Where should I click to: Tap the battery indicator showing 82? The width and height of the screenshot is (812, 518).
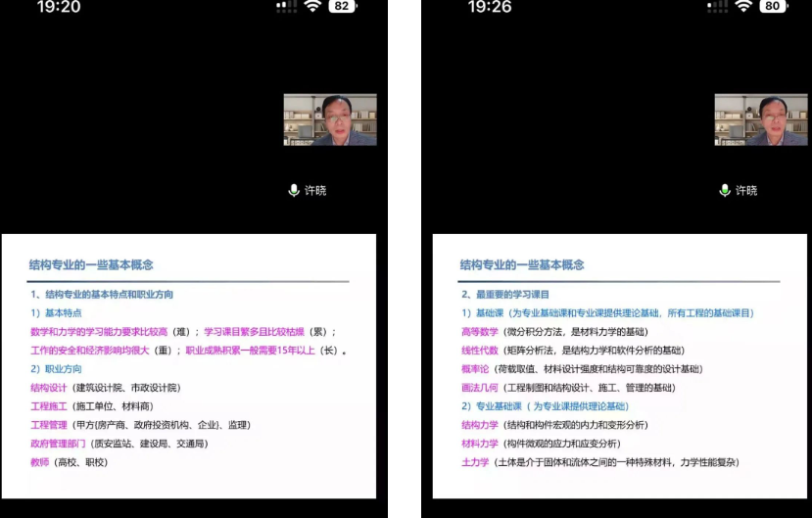pyautogui.click(x=342, y=6)
